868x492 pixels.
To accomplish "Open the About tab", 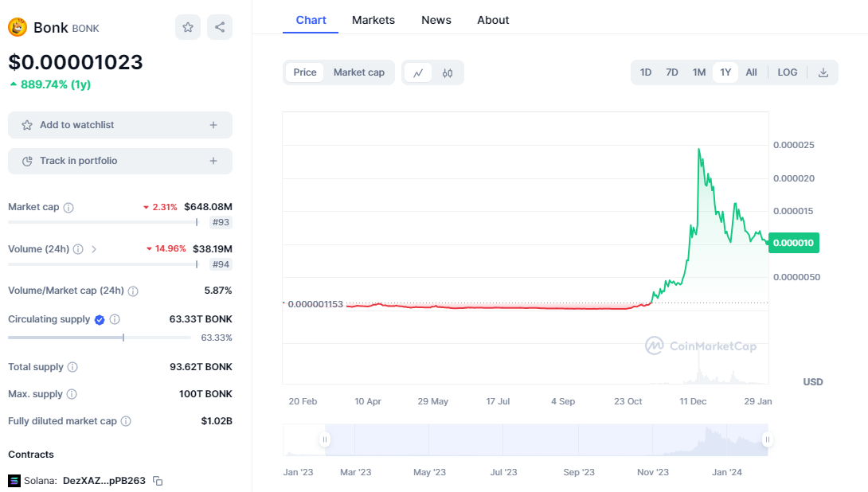I will tap(493, 20).
